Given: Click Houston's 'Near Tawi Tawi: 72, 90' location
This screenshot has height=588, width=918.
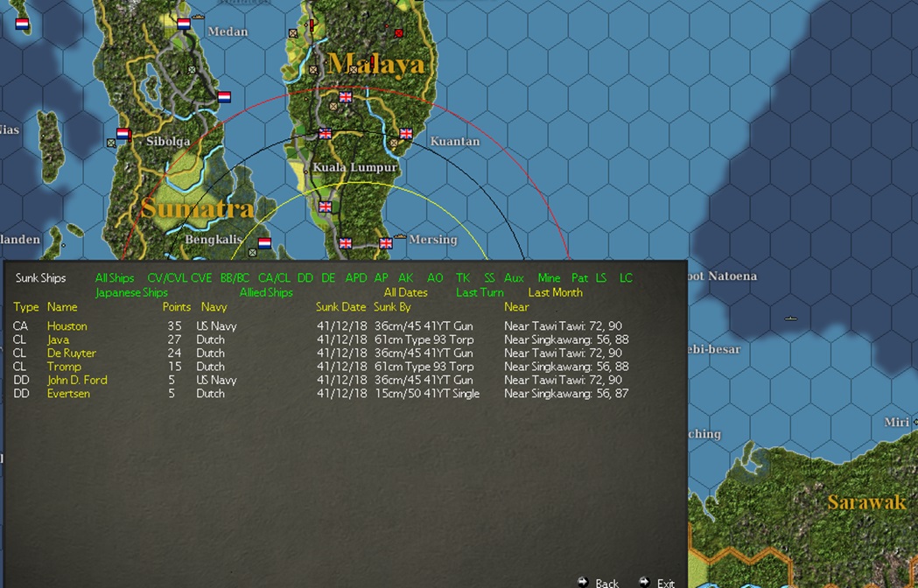Looking at the screenshot, I should [563, 326].
